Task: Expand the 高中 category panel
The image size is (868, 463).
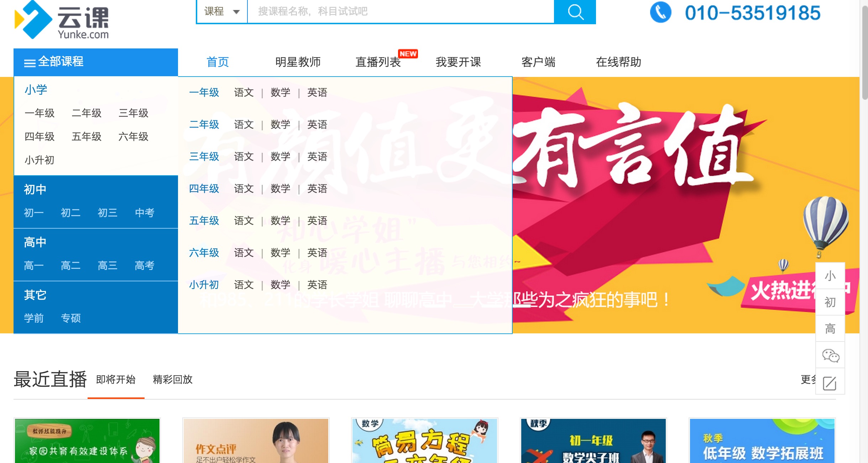Action: 35,242
